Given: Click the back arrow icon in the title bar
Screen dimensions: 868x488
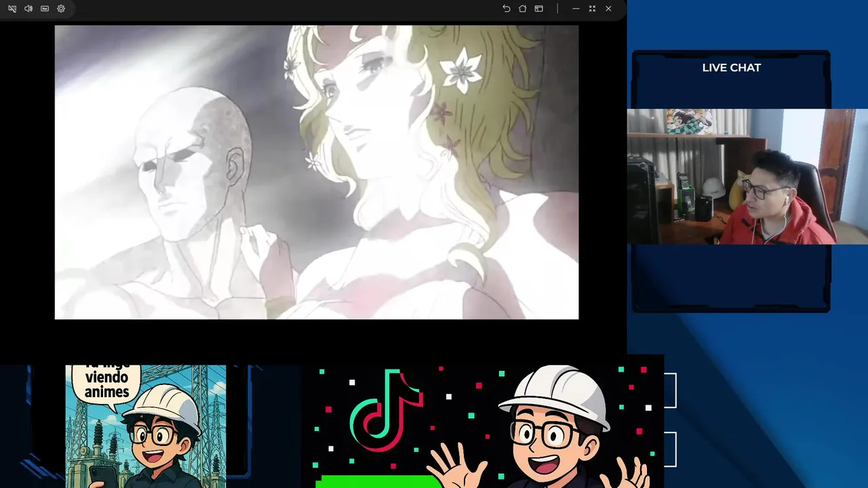Looking at the screenshot, I should click(x=506, y=9).
